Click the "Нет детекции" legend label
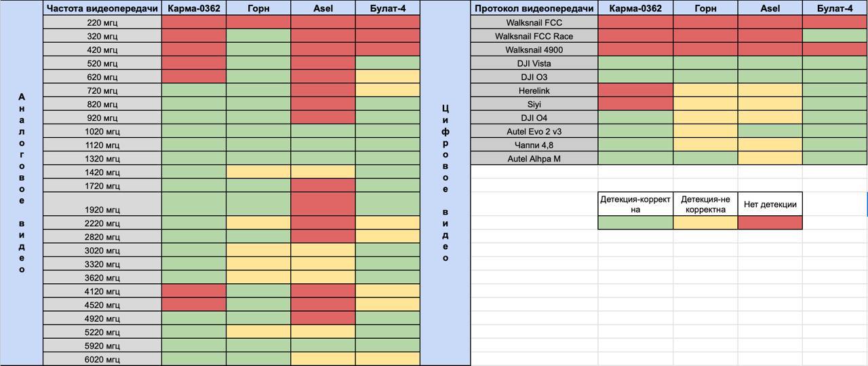Image resolution: width=868 pixels, height=366 pixels. [770, 204]
